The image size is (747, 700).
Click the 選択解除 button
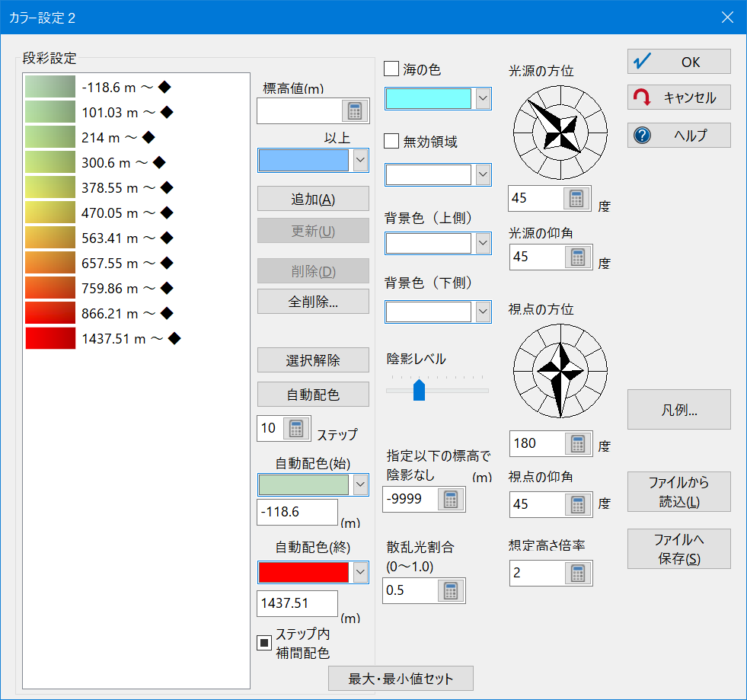click(313, 360)
